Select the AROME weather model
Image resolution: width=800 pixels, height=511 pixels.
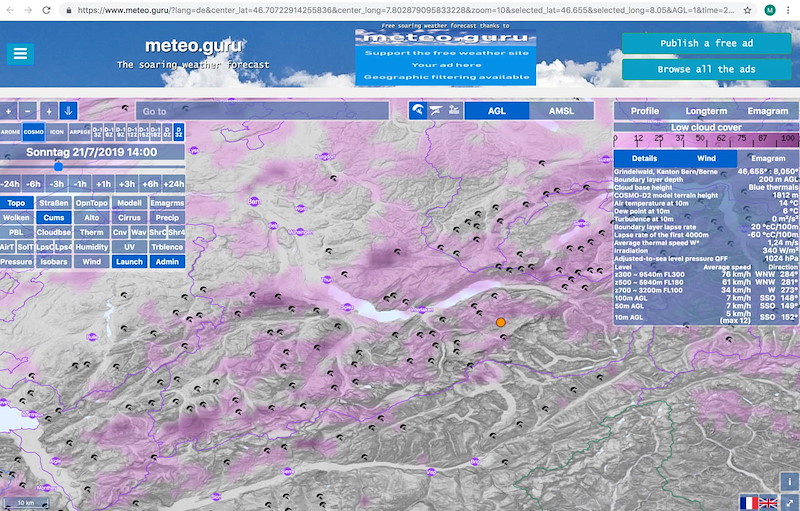10,131
